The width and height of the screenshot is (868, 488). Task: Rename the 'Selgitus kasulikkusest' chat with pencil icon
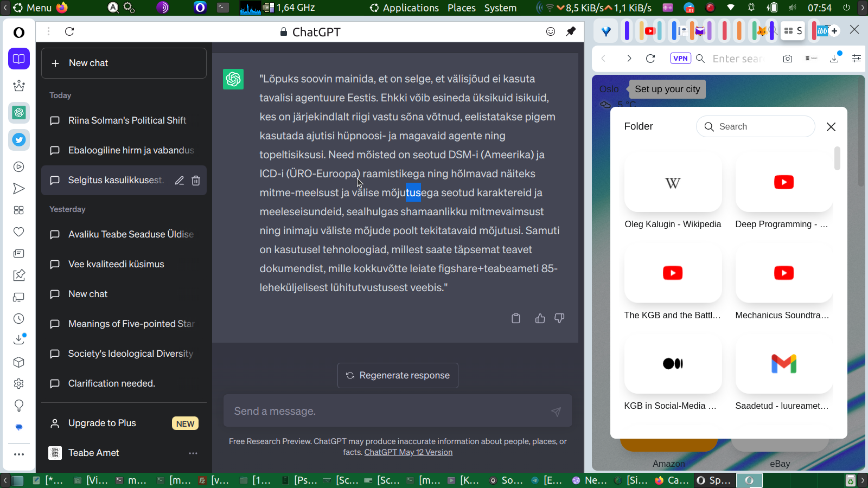pyautogui.click(x=180, y=181)
